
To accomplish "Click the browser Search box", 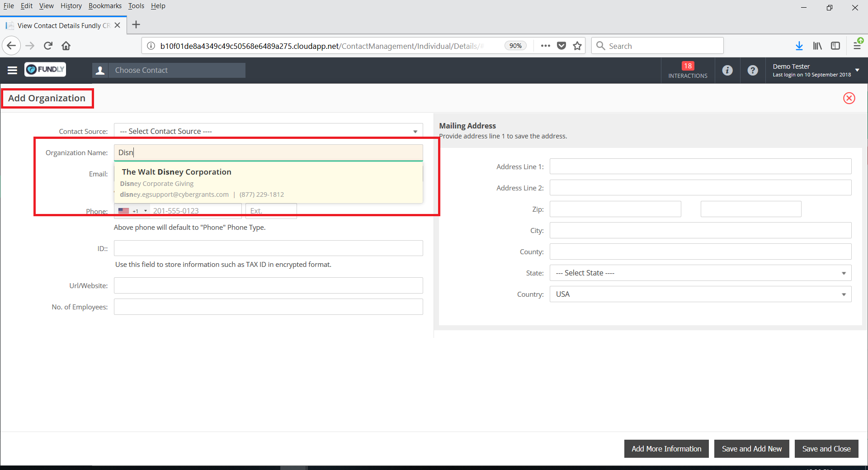I will [x=657, y=46].
